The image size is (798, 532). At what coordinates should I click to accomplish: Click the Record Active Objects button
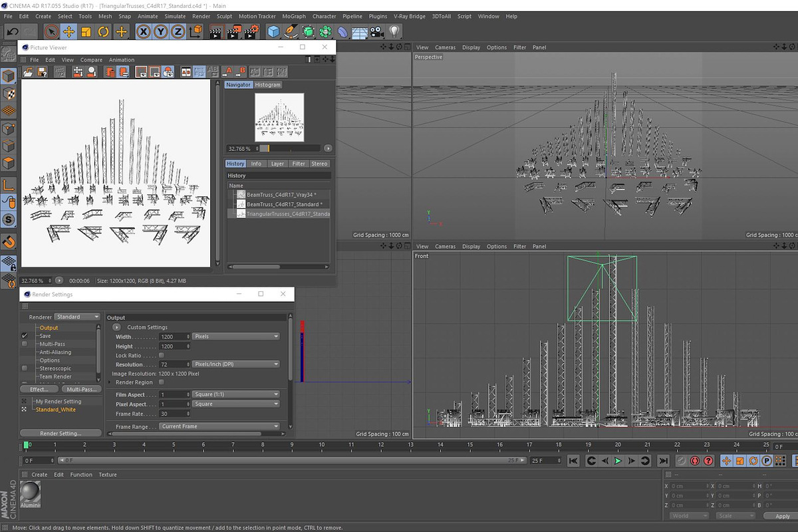[x=682, y=460]
